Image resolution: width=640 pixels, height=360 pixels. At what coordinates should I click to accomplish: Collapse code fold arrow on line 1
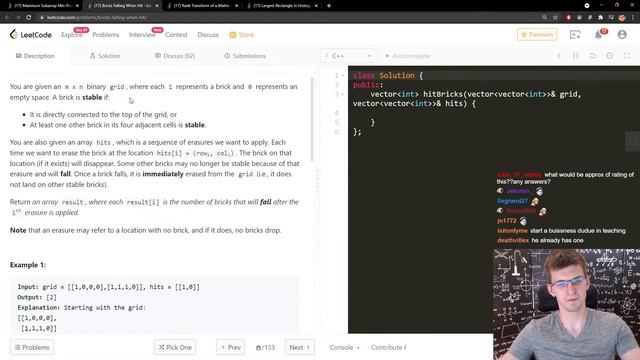tap(342, 76)
